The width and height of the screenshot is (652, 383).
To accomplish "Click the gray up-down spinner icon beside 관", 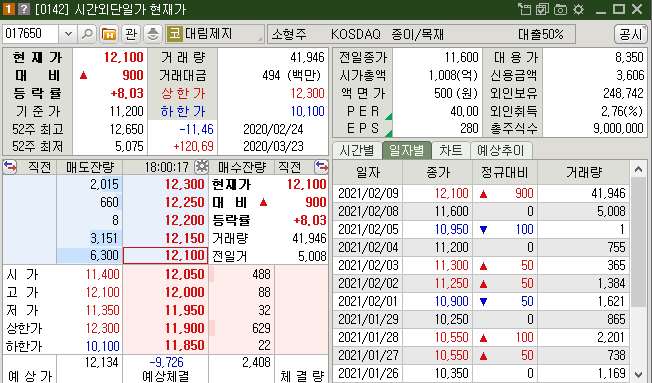I will [x=153, y=34].
